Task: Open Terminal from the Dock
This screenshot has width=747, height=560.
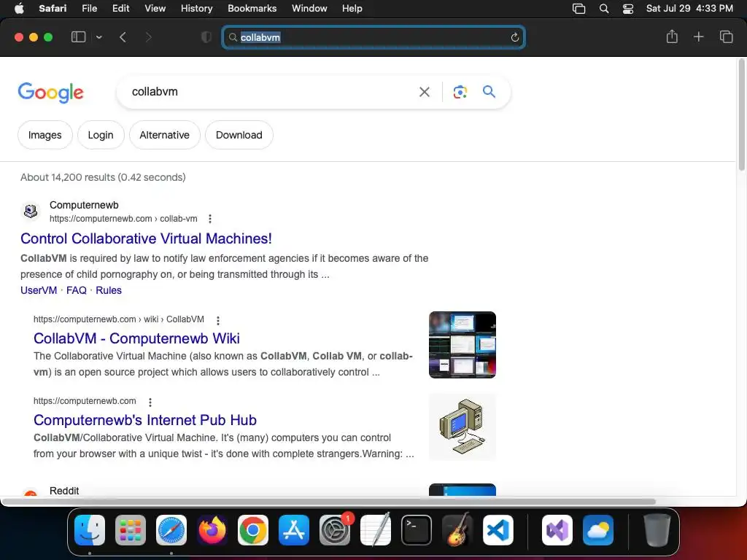Action: pyautogui.click(x=417, y=530)
